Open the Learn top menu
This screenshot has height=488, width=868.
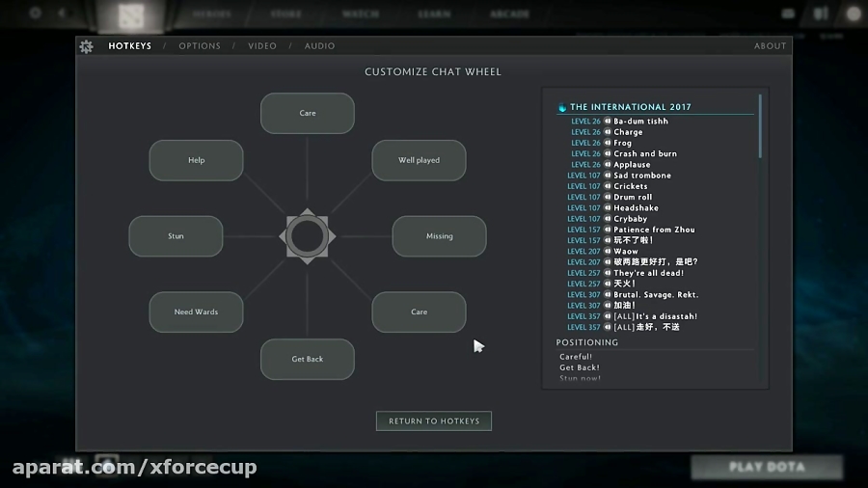tap(434, 14)
